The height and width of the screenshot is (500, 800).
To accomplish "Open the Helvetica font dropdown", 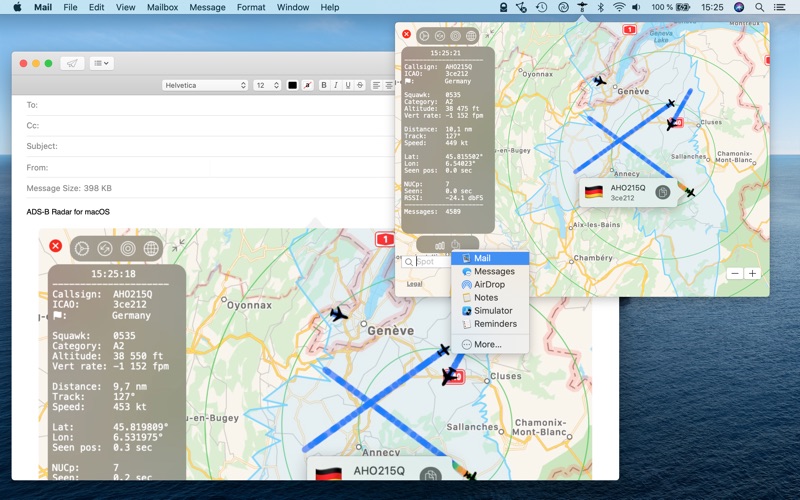I will pyautogui.click(x=205, y=85).
